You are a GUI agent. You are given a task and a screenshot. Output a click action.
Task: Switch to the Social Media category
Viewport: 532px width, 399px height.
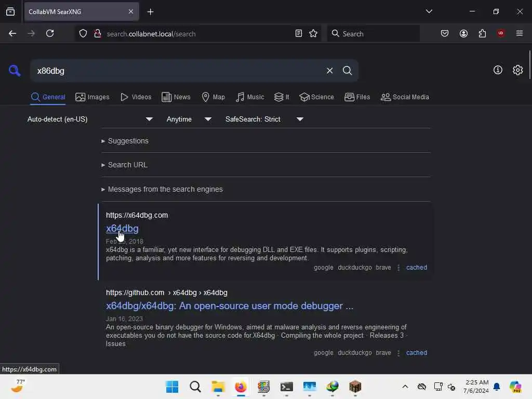[405, 97]
